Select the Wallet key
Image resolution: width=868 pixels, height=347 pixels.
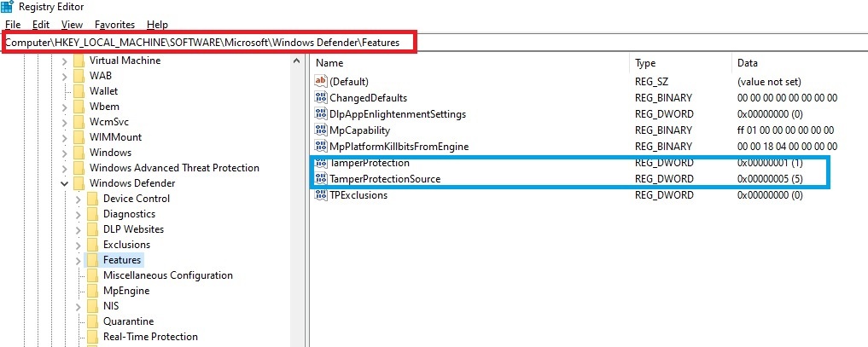103,91
